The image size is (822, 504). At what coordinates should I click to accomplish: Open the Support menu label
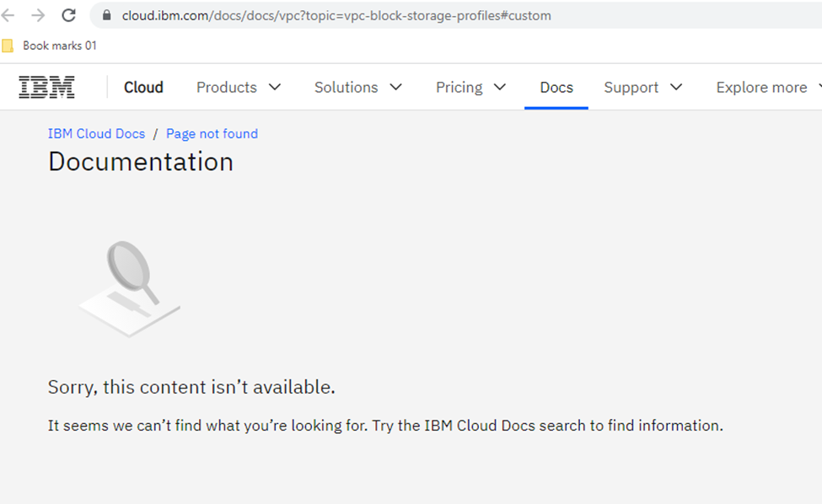point(631,88)
